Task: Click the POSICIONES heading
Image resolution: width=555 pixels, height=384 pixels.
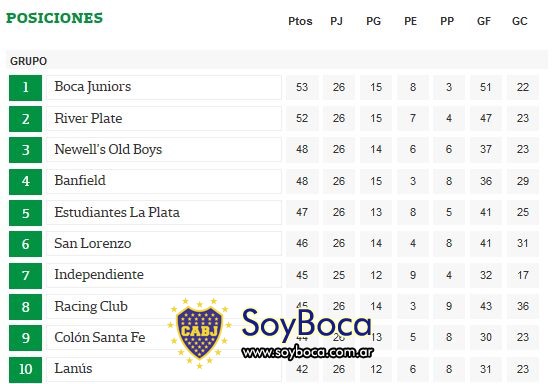Action: [x=55, y=18]
